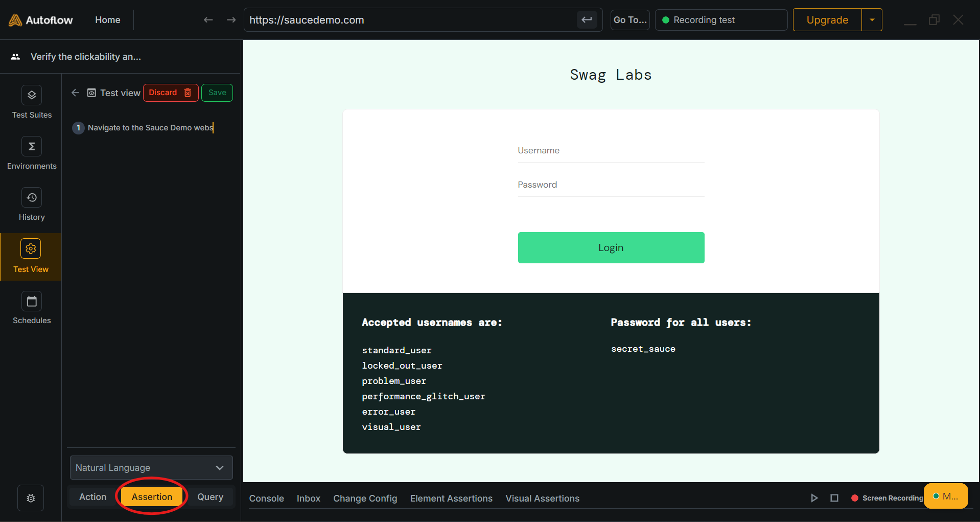
Task: Open the Element Assertions tab
Action: tap(451, 498)
